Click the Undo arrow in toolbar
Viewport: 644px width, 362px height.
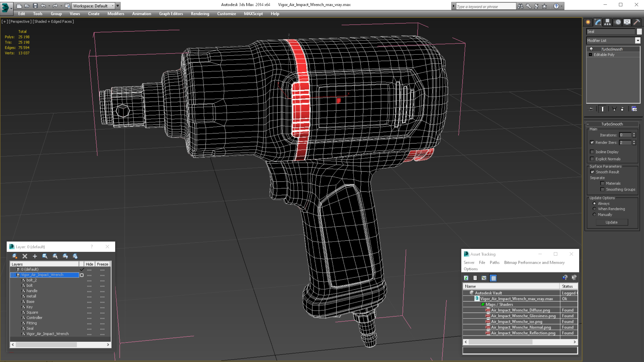[43, 6]
